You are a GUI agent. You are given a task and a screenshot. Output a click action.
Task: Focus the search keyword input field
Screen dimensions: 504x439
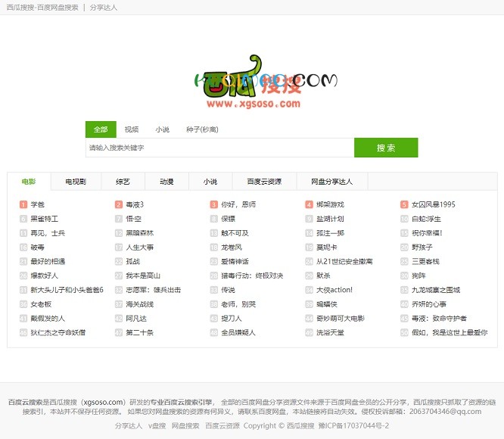coord(220,148)
